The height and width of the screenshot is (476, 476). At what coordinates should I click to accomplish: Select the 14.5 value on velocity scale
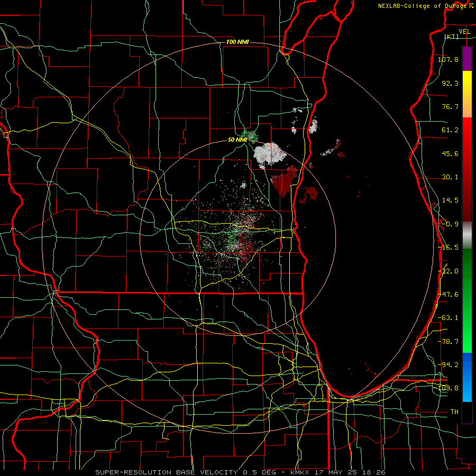[x=450, y=200]
